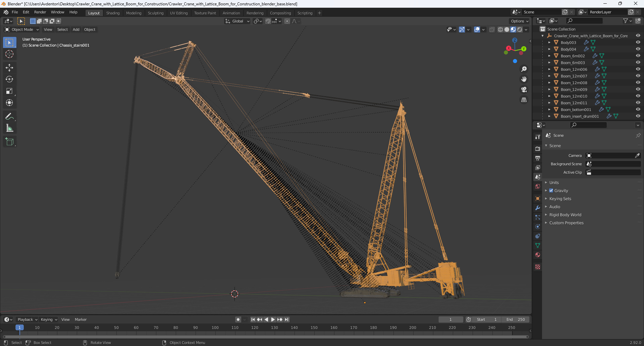Toggle X-ray mode in viewport header
The height and width of the screenshot is (346, 644).
(492, 30)
